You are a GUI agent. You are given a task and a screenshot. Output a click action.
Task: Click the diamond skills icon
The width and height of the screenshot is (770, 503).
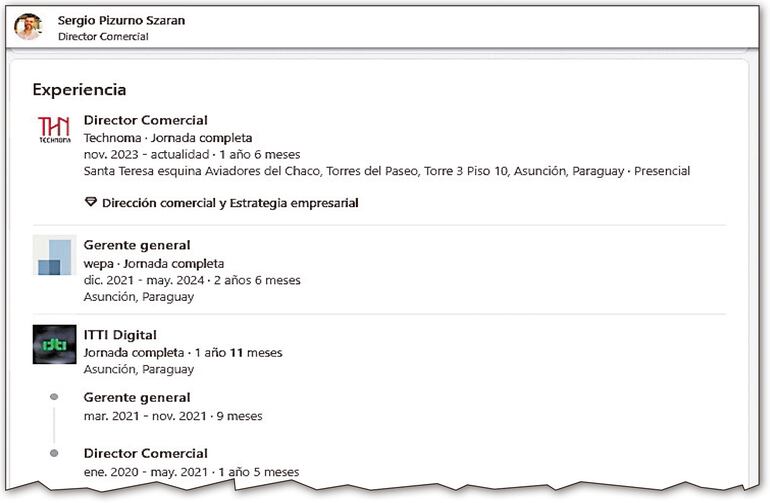tap(91, 203)
